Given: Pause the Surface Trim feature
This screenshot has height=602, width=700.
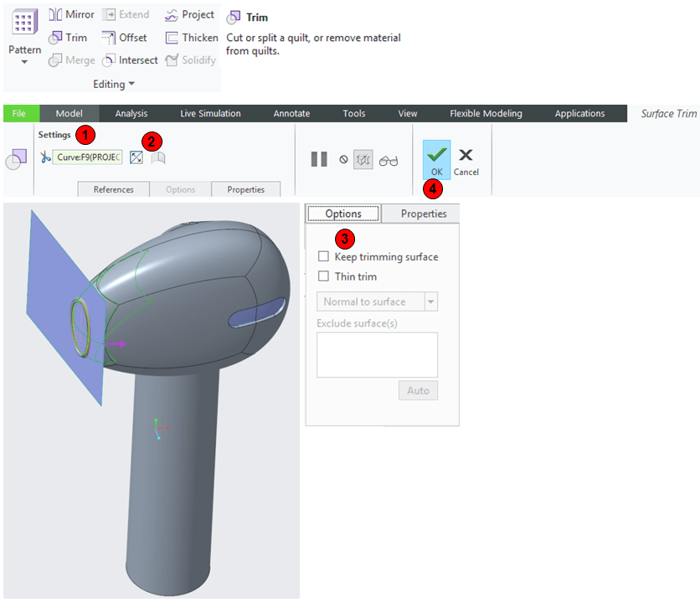Looking at the screenshot, I should [319, 159].
